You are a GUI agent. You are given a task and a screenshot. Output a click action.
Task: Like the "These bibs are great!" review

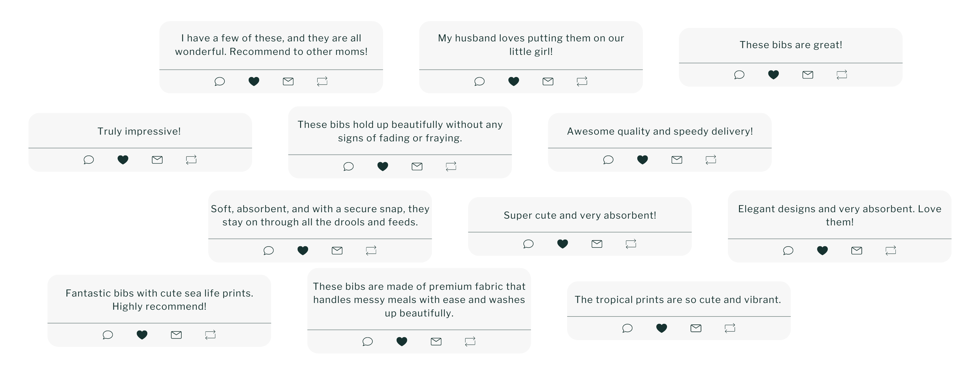click(x=773, y=75)
